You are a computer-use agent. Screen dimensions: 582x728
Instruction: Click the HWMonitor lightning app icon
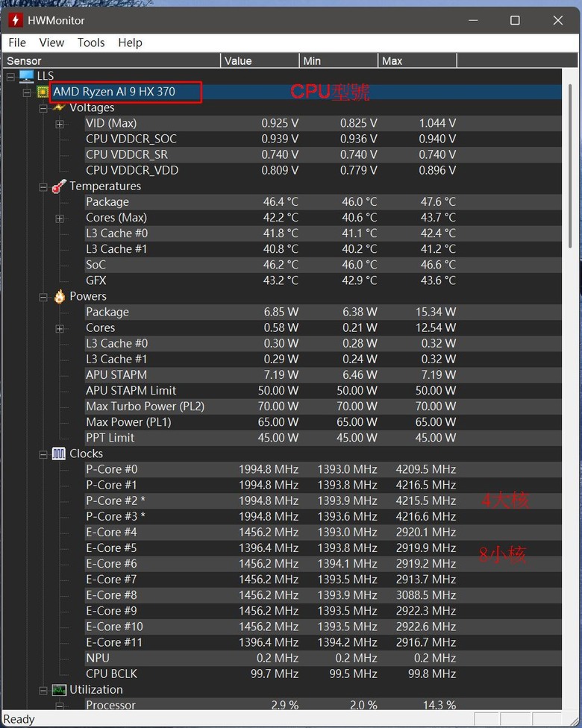[x=16, y=20]
